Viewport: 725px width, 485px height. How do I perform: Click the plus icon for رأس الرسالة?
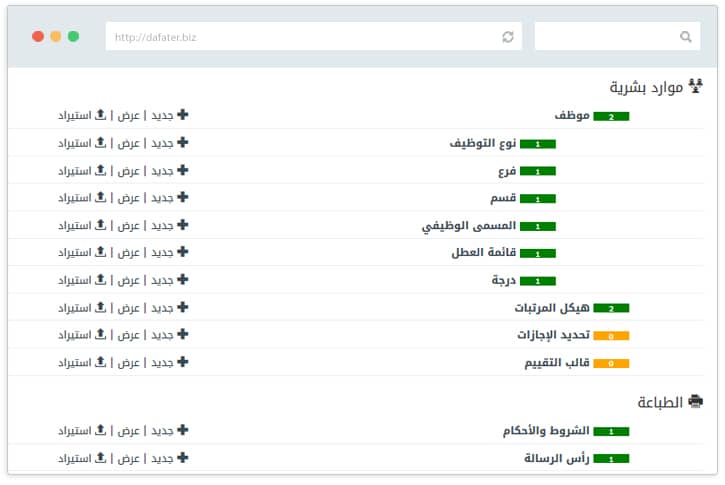[183, 458]
